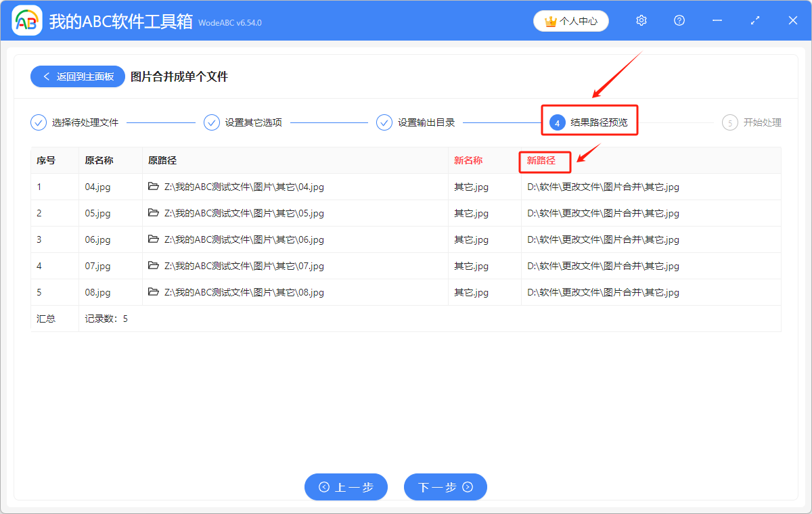Click the WodeABC app logo
The image size is (812, 514).
click(27, 21)
